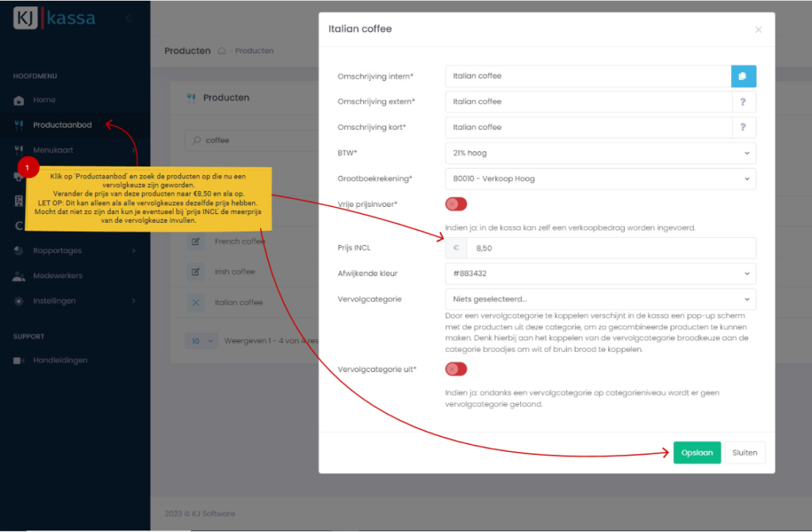The width and height of the screenshot is (812, 532).
Task: Toggle the Vrije prijsinvoer switch
Action: (x=456, y=204)
